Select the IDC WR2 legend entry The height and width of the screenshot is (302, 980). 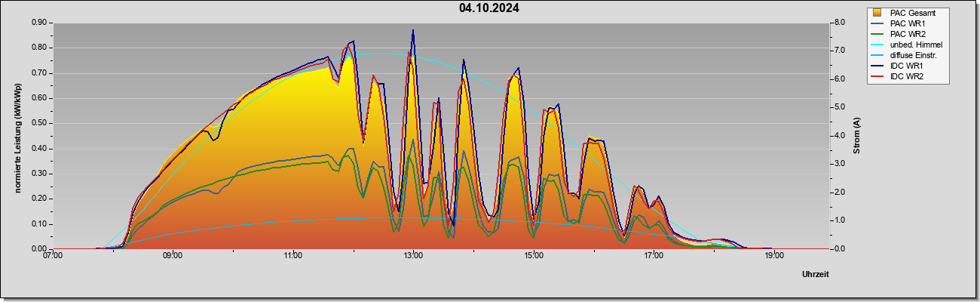[907, 77]
